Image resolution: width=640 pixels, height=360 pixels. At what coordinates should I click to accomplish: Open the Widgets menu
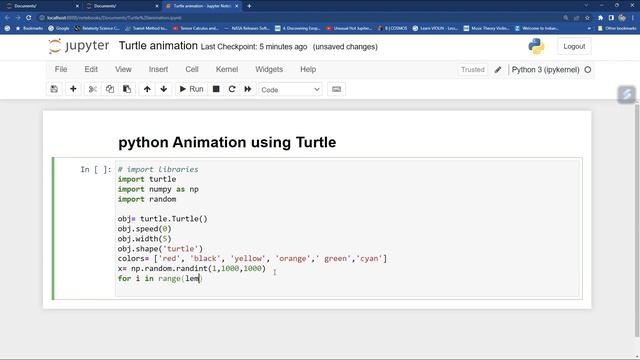(269, 69)
